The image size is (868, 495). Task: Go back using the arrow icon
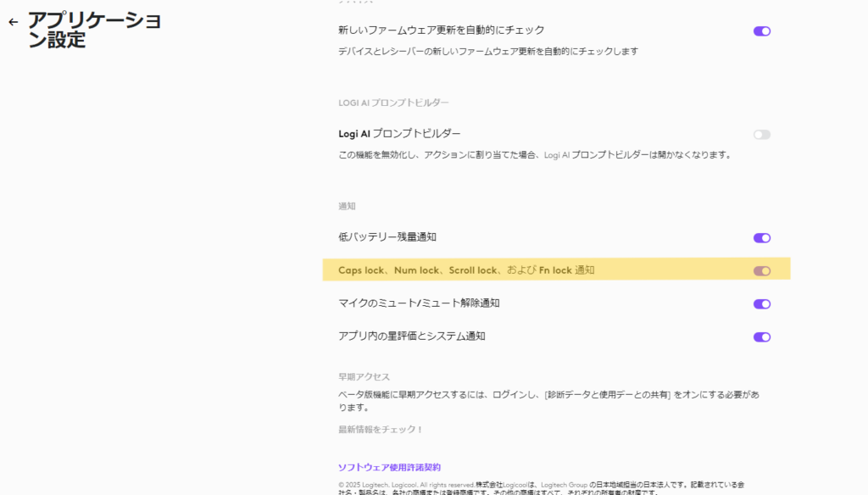coord(14,22)
